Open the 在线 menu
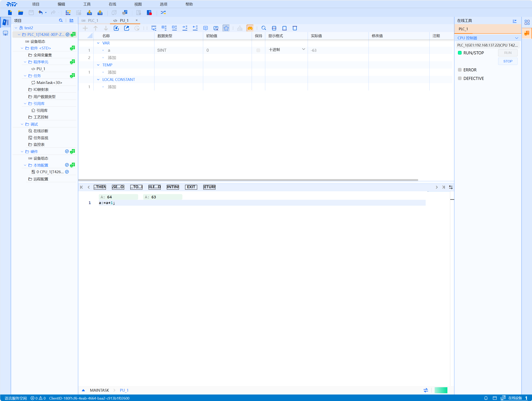The height and width of the screenshot is (401, 532). pyautogui.click(x=112, y=4)
